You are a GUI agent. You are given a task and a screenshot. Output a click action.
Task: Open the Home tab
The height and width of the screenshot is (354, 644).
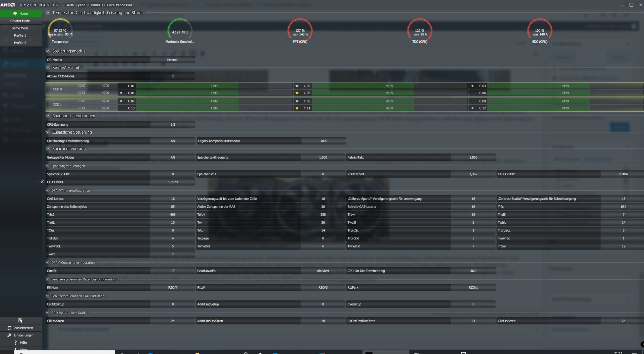point(21,13)
